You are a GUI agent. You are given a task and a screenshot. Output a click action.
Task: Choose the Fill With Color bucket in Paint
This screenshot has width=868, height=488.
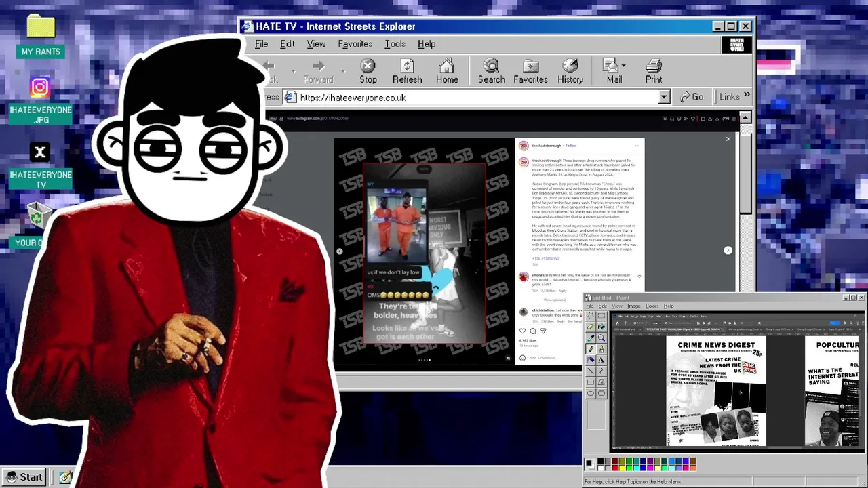601,327
